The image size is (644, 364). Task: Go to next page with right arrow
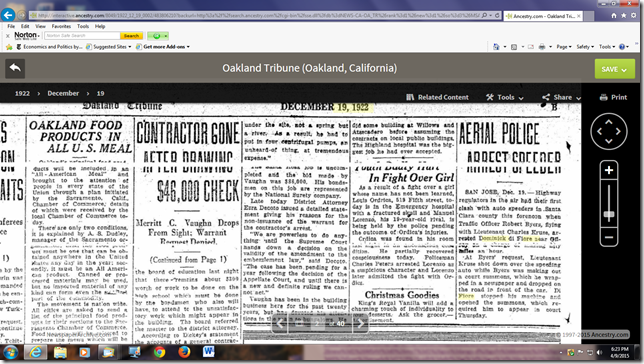[x=360, y=324]
